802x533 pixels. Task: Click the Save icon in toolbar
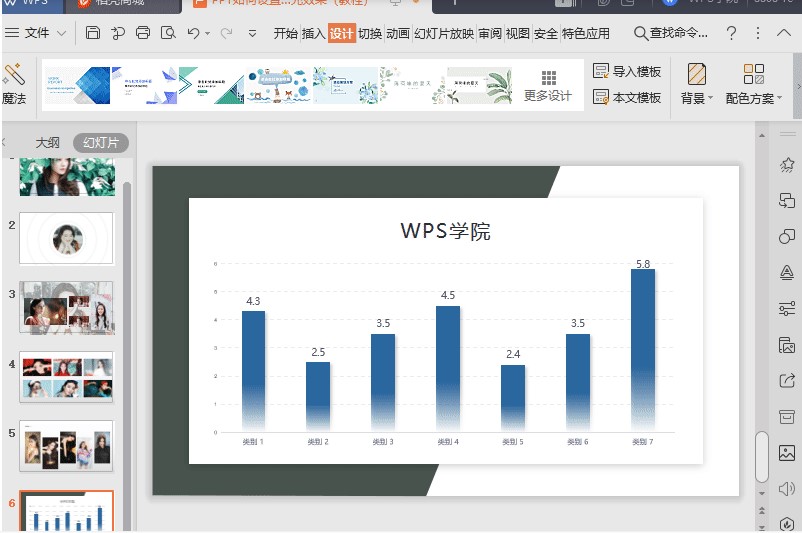click(x=93, y=33)
